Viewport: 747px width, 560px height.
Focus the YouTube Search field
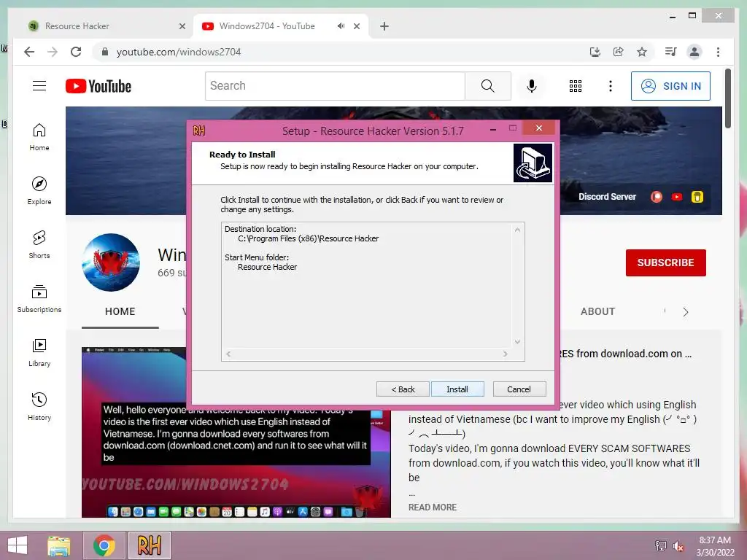click(x=335, y=86)
